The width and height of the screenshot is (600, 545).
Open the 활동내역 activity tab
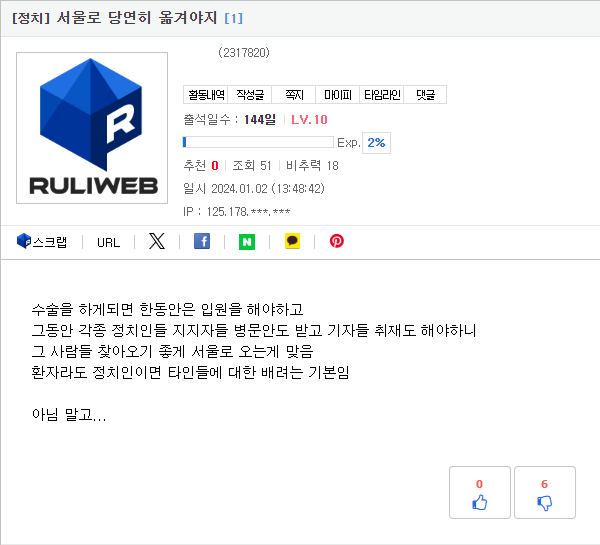(x=206, y=95)
